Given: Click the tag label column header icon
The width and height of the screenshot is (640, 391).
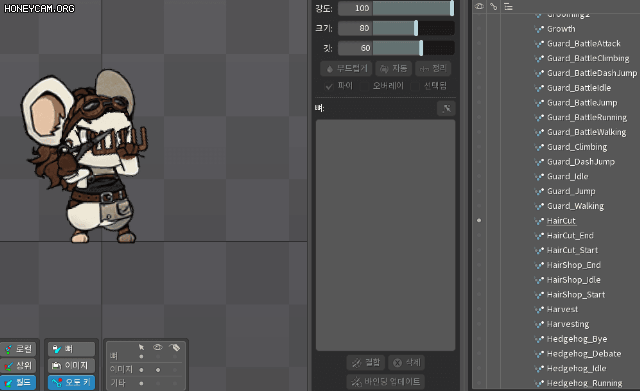Looking at the screenshot, I should click(x=175, y=347).
